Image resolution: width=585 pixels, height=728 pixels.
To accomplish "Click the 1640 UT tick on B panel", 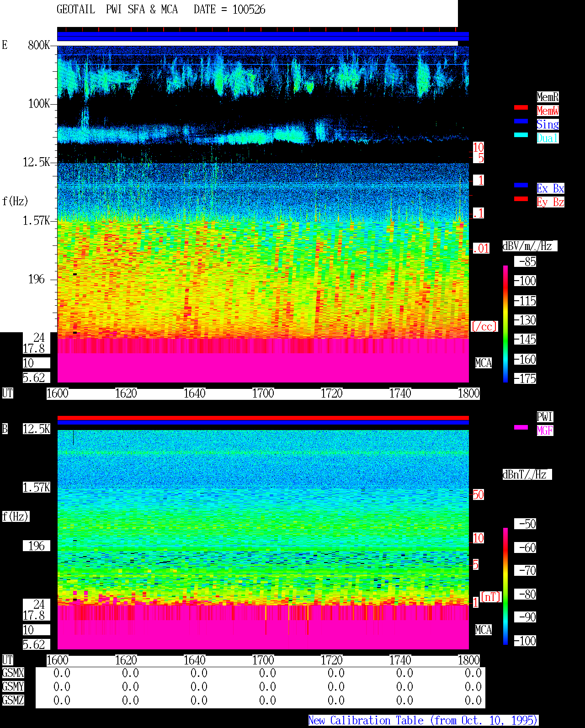I will coord(194,660).
